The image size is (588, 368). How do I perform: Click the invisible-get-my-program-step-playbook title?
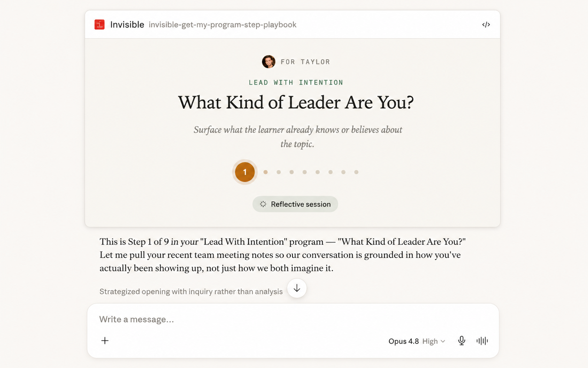tap(222, 24)
